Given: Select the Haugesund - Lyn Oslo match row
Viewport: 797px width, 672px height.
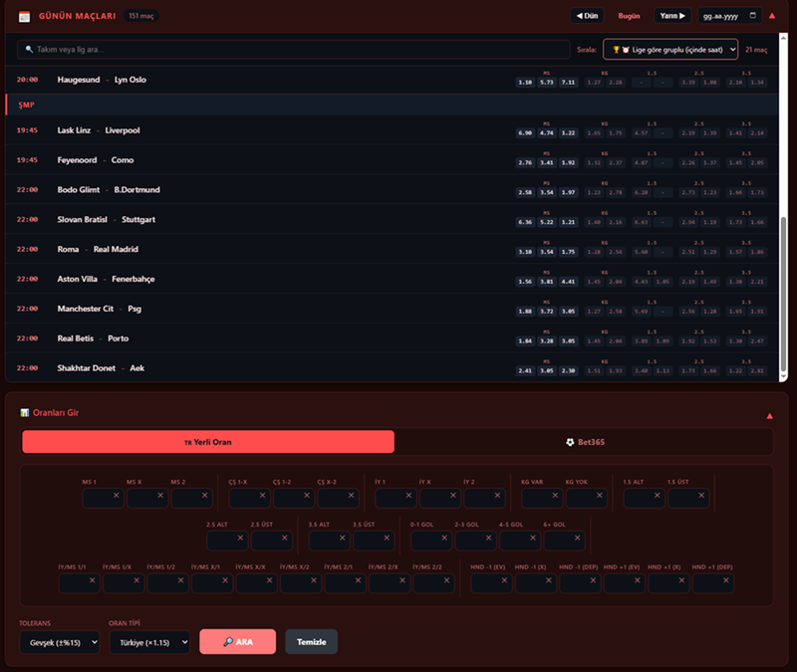Looking at the screenshot, I should tap(392, 80).
